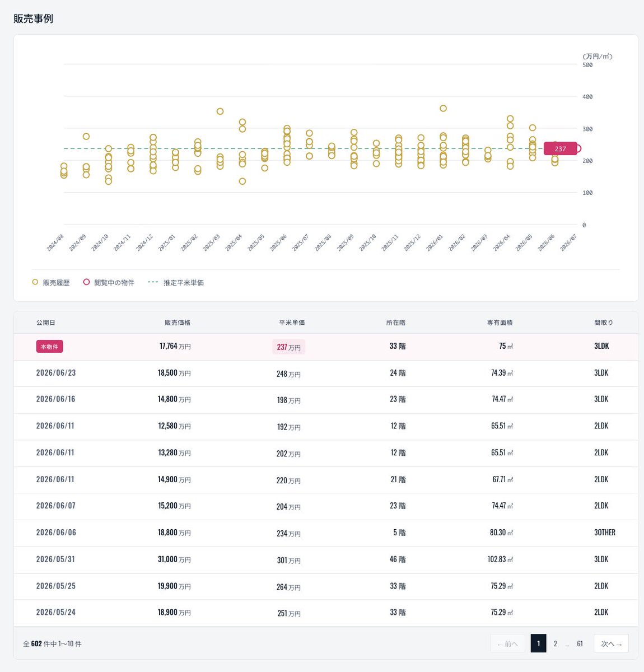
Task: Click the 3OTHER layout cell
Action: point(605,533)
